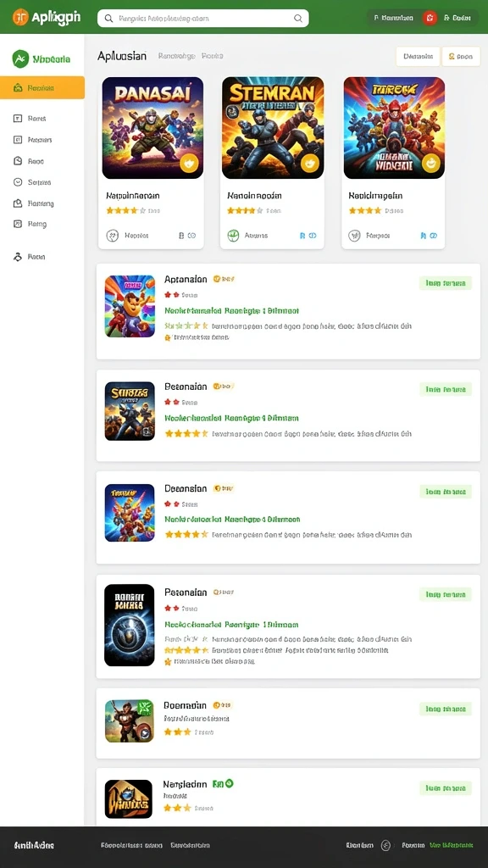Click the orange Apliugpin logo icon
Image resolution: width=488 pixels, height=868 pixels.
(20, 17)
